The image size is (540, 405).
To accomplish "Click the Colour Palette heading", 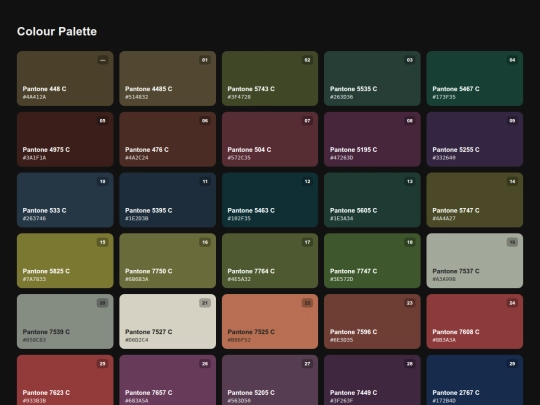I will (57, 31).
